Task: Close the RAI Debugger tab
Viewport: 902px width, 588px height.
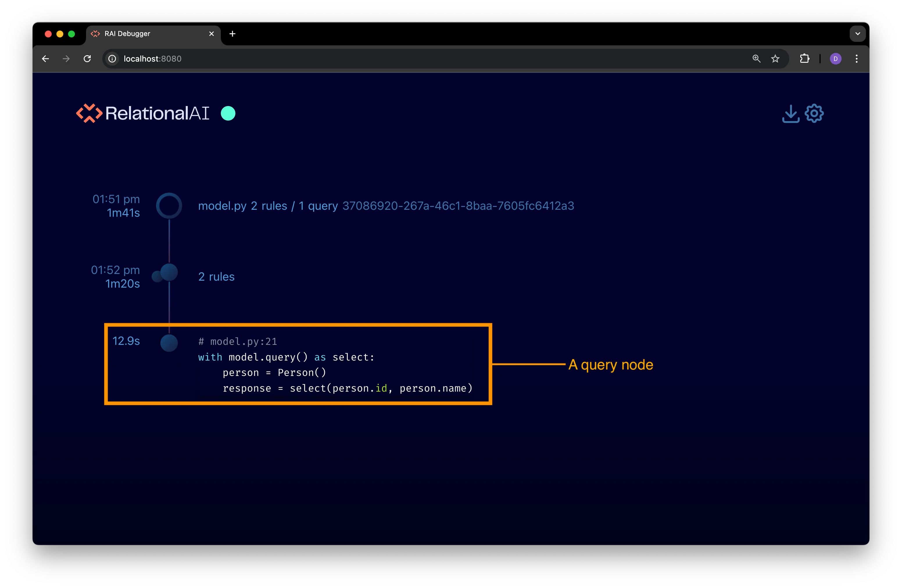Action: click(212, 34)
